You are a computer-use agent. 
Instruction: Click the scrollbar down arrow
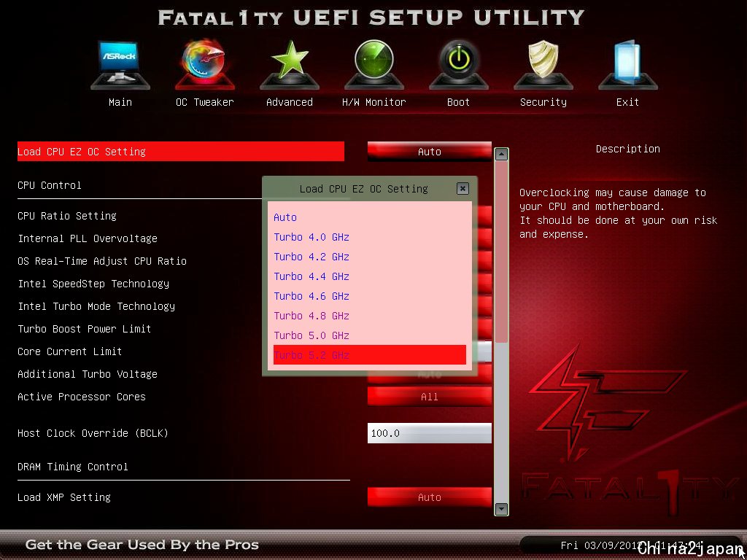[x=501, y=509]
